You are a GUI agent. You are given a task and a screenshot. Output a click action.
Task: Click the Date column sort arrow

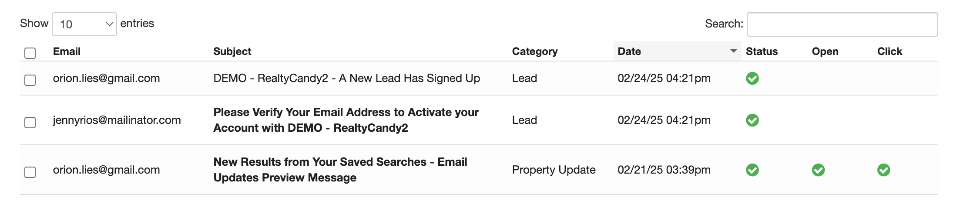733,51
